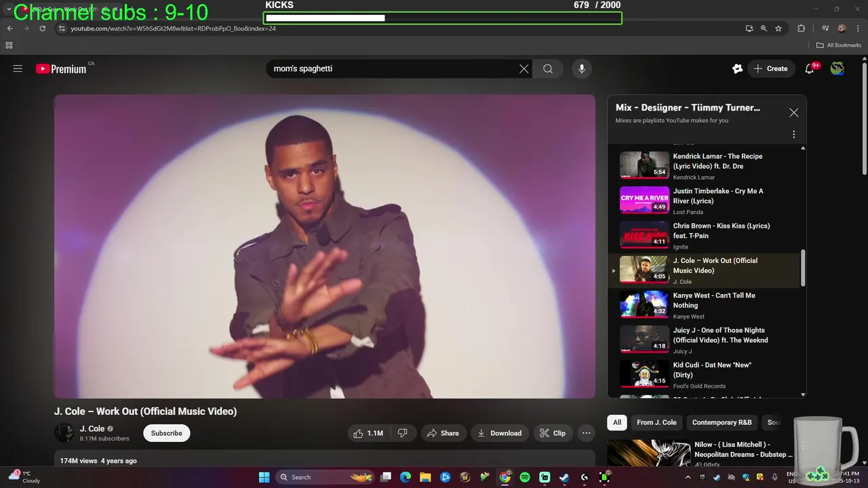Screen dimensions: 868x488
Task: Play Kid Cudi - Dat New "New"
Action: click(705, 375)
